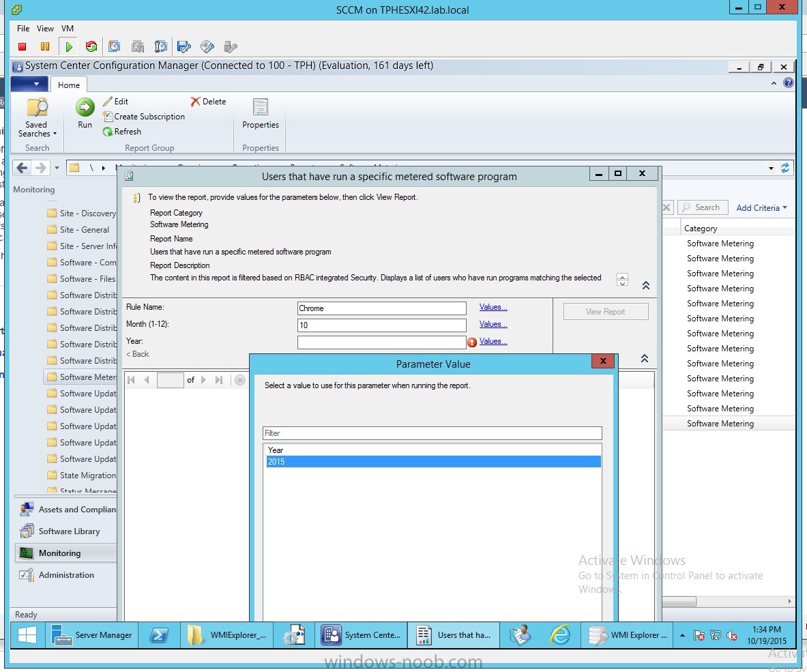
Task: Click the navigation Forward arrow
Action: click(x=40, y=168)
